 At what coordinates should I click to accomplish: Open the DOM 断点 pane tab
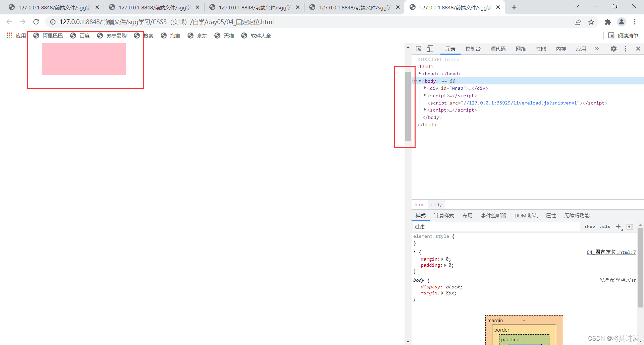[x=526, y=216]
